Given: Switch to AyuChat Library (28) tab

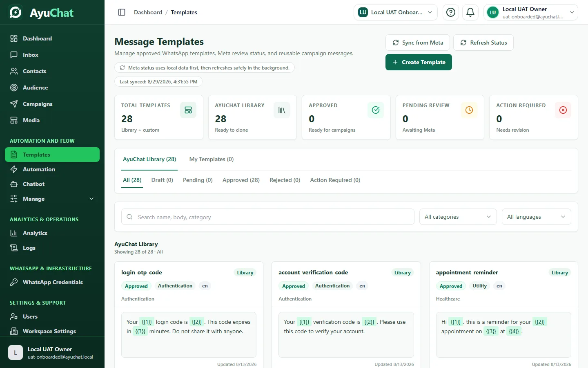Looking at the screenshot, I should click(149, 159).
